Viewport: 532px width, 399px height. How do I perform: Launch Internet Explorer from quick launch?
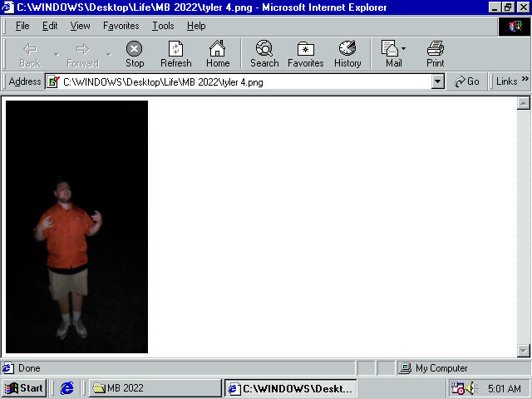click(66, 388)
